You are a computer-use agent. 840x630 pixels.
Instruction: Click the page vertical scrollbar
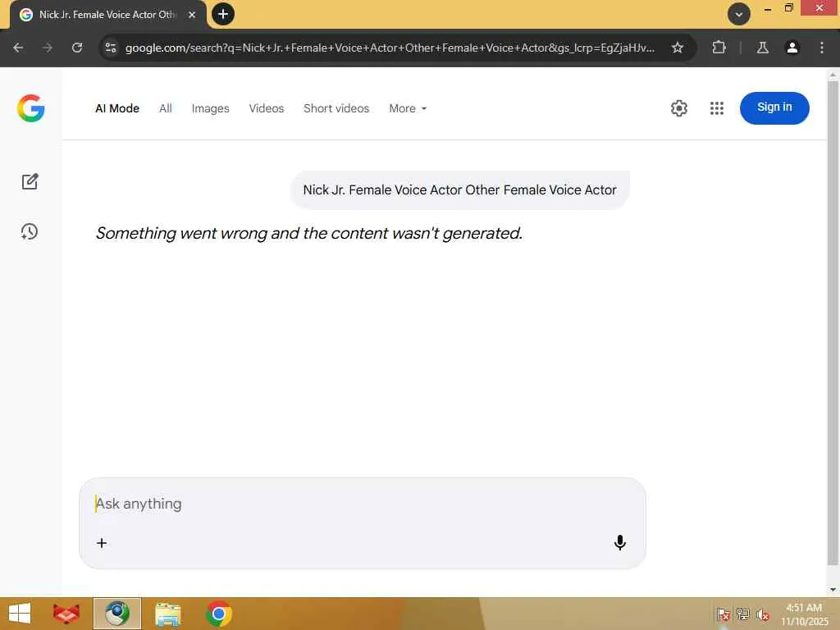tap(833, 323)
